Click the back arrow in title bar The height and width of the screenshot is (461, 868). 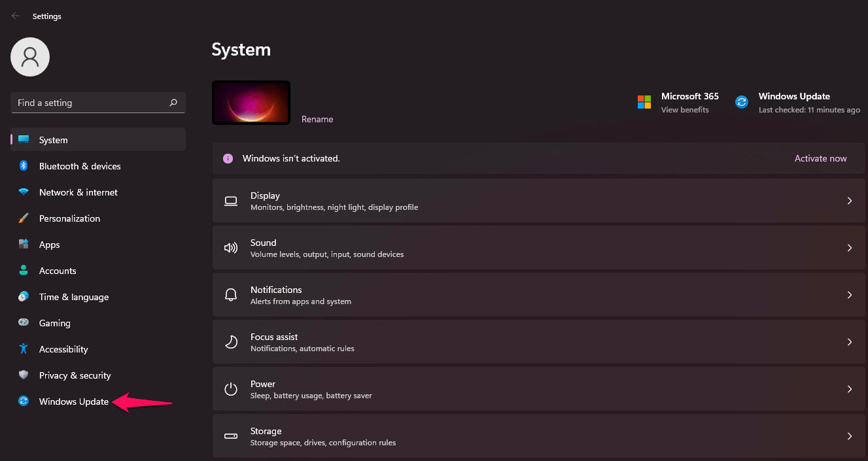point(16,16)
